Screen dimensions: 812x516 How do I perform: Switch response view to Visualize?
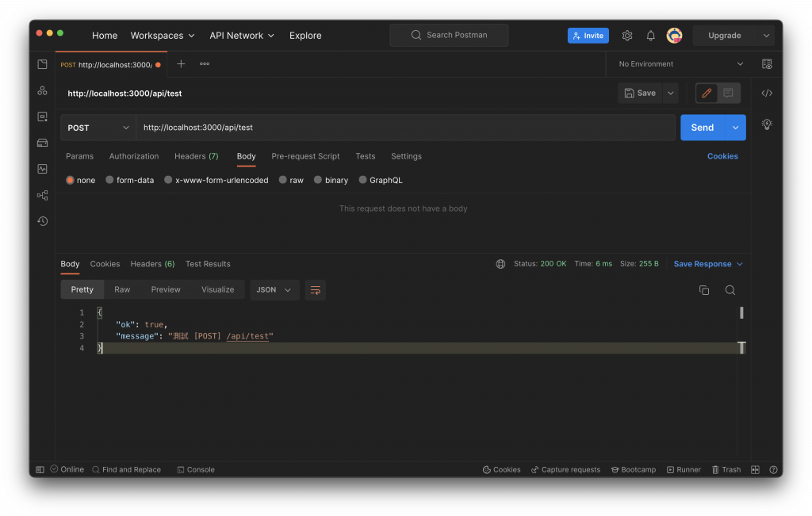pyautogui.click(x=217, y=290)
